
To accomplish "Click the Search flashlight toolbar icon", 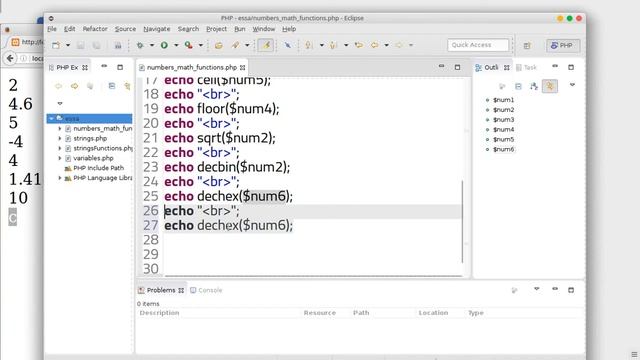I will (x=236, y=45).
